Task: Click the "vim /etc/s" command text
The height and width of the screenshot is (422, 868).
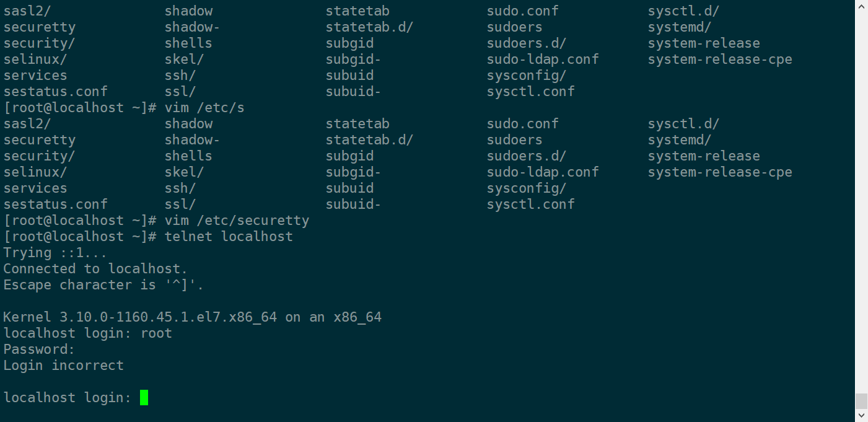Action: coord(204,108)
